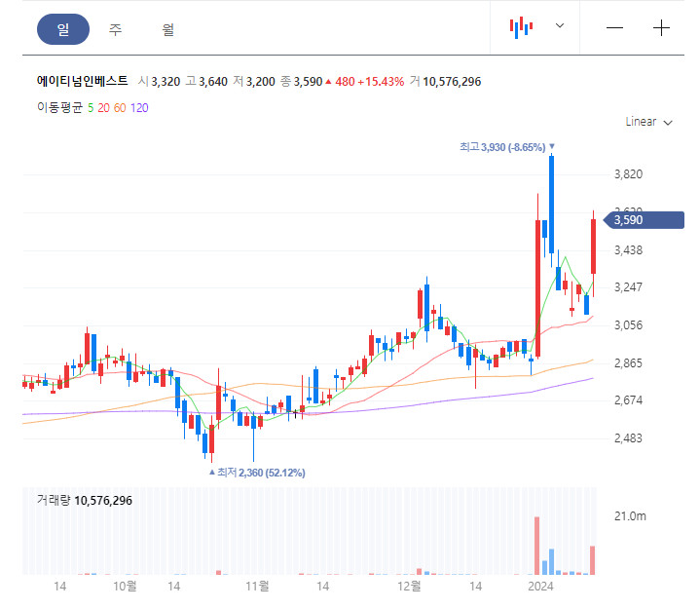Click the 거래량 10,576,296 volume label
700x608 pixels.
85,501
